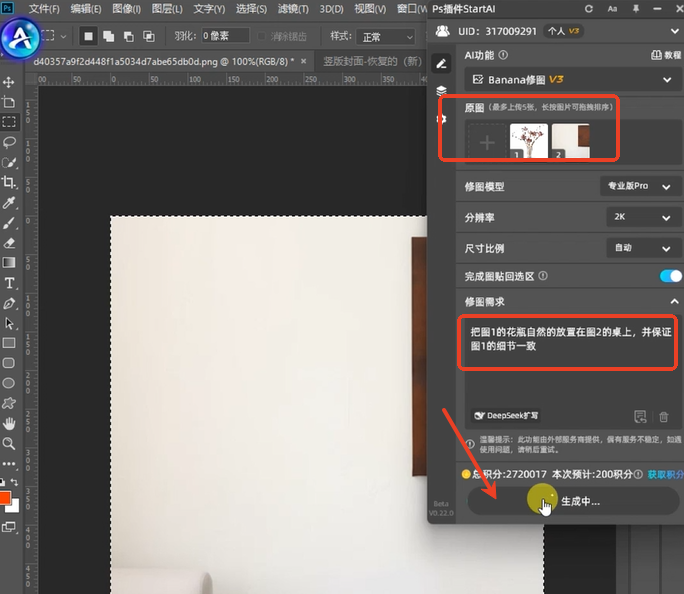Open the 尺寸比例 自动 dropdown
Viewport: 684px width, 594px height.
pyautogui.click(x=642, y=248)
